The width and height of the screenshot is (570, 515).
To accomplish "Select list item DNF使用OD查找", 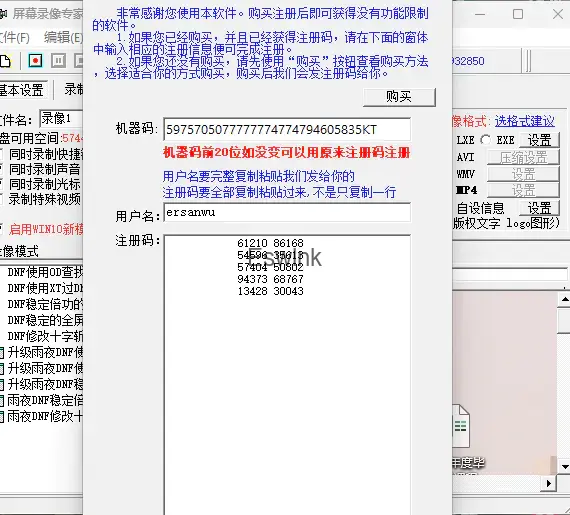I will [x=45, y=272].
